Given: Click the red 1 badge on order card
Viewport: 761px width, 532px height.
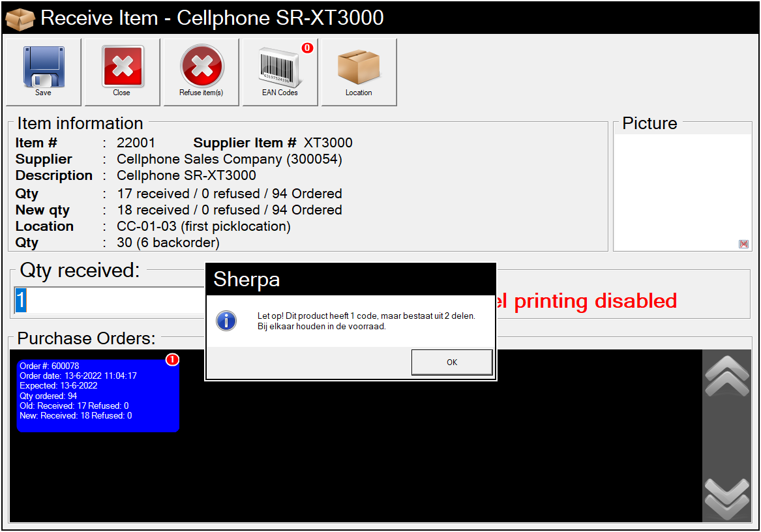Looking at the screenshot, I should pyautogui.click(x=172, y=360).
